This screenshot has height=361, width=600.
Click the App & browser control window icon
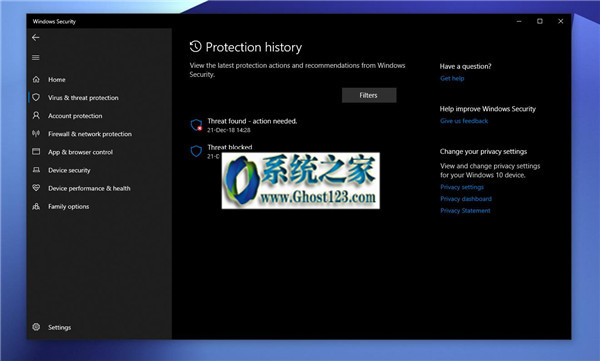point(36,152)
